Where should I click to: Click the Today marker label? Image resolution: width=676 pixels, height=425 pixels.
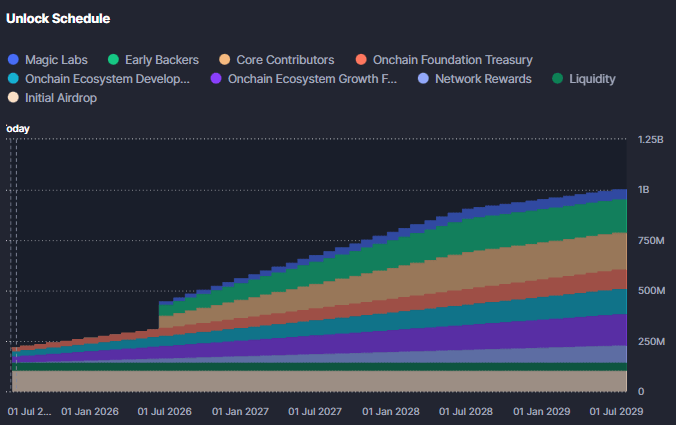[x=18, y=129]
